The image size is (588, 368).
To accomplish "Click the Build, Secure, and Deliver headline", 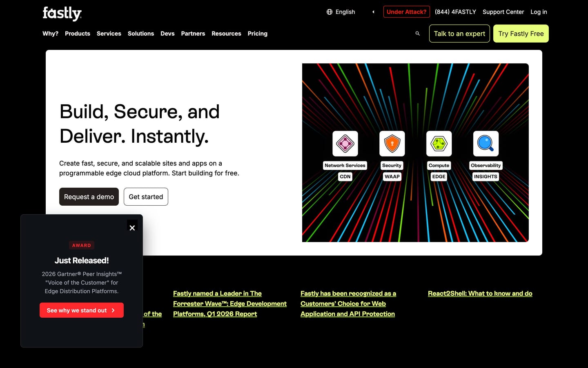I will pos(140,124).
